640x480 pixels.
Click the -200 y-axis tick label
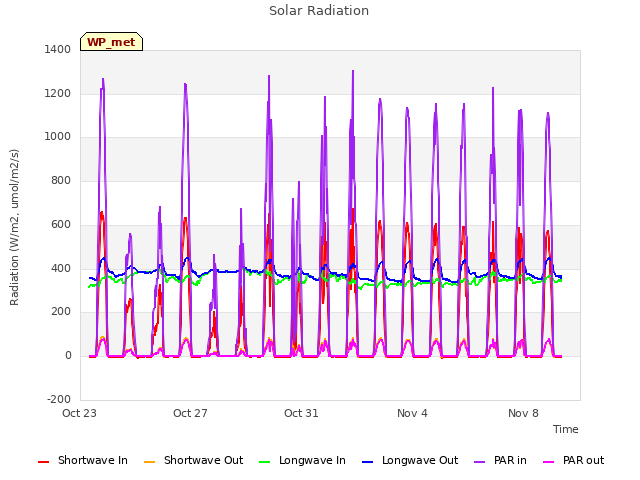click(x=59, y=399)
